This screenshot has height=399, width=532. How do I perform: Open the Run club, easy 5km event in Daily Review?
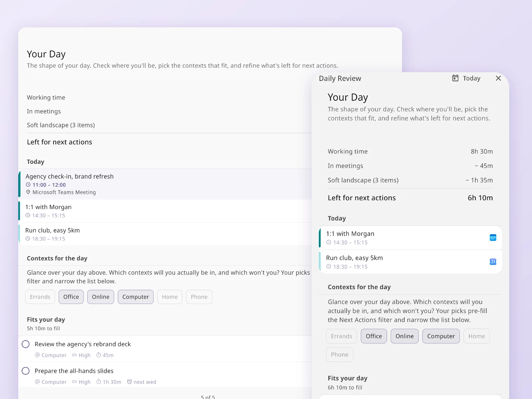pos(410,262)
